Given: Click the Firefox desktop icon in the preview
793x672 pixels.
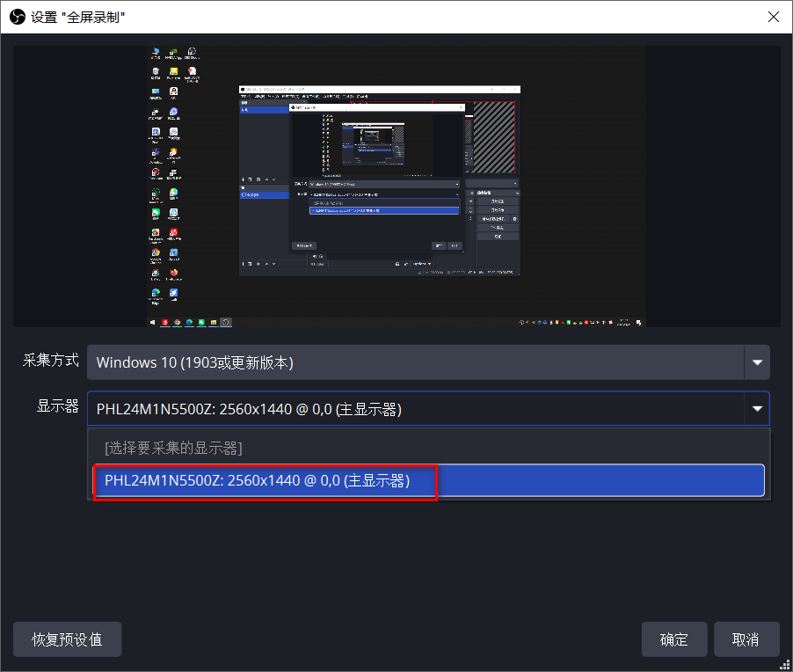Looking at the screenshot, I should pos(174,274).
